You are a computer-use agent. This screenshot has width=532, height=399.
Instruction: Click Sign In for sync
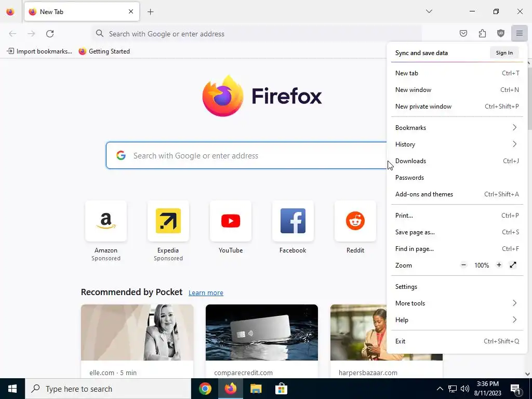pyautogui.click(x=504, y=52)
